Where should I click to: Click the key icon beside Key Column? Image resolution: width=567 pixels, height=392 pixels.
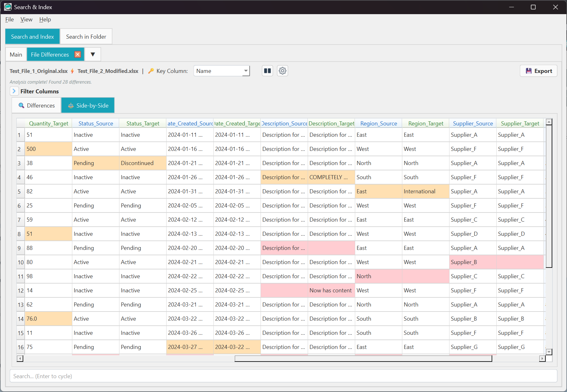pos(151,71)
